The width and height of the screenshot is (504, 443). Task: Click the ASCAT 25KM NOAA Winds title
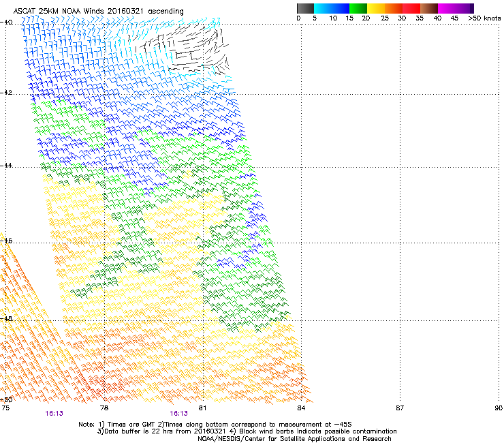tap(98, 11)
